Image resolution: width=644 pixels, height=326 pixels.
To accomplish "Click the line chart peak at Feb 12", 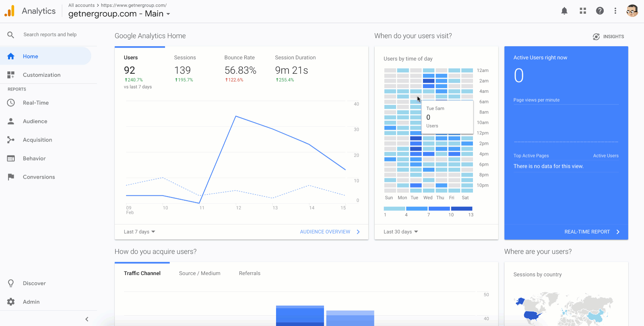I will (x=236, y=116).
